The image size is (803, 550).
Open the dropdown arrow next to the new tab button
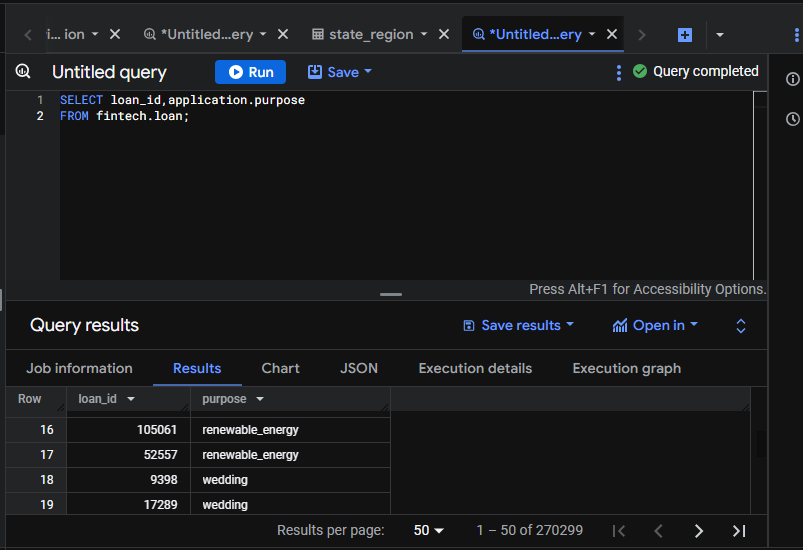point(720,35)
